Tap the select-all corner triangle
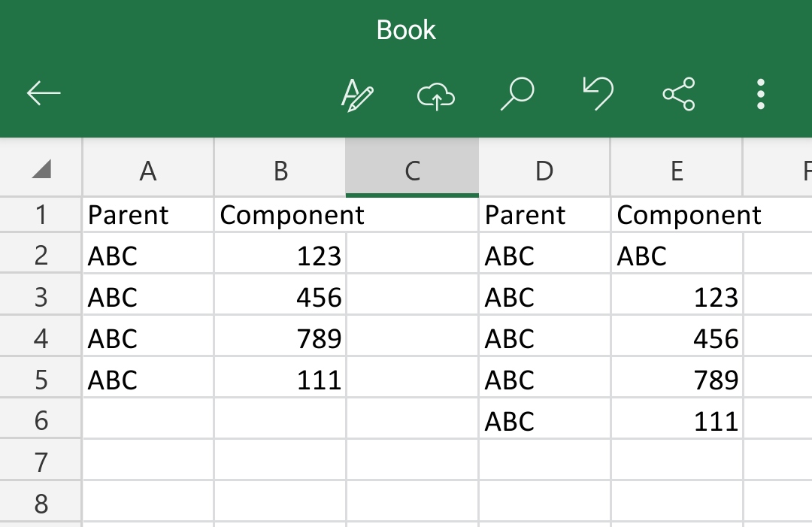 pos(41,168)
